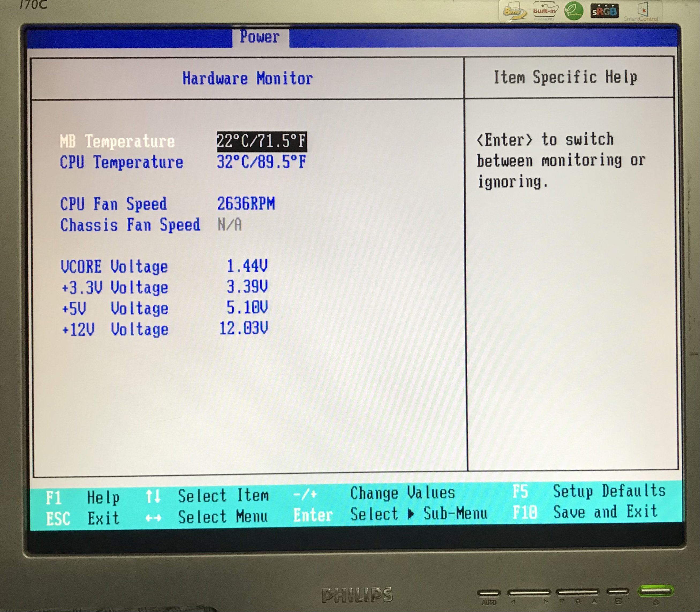
Task: Click the green lead-free leaf badge
Action: pos(574,11)
